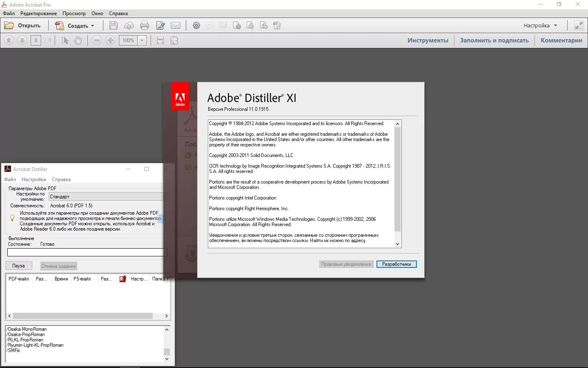Screen dimensions: 588x368
Task: Click the zoom out minus icon
Action: [97, 40]
